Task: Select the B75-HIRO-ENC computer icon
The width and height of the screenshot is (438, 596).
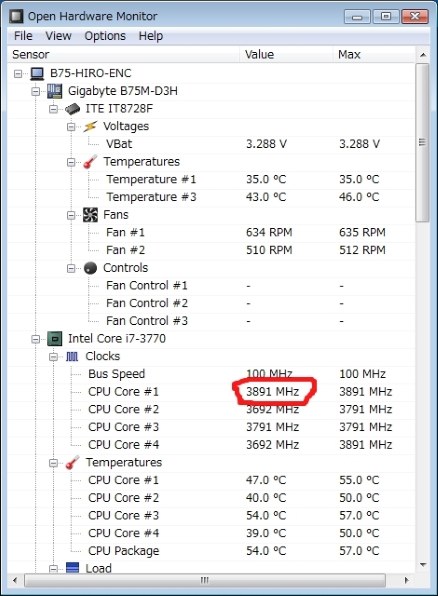Action: [x=37, y=73]
